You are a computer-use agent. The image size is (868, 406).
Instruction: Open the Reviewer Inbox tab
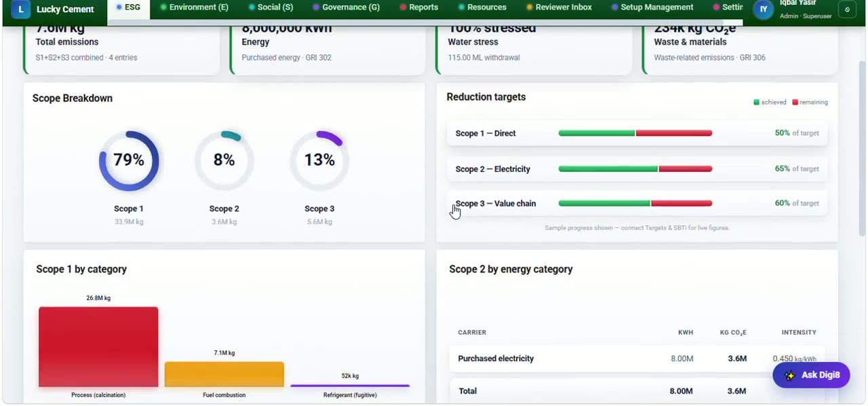(559, 7)
